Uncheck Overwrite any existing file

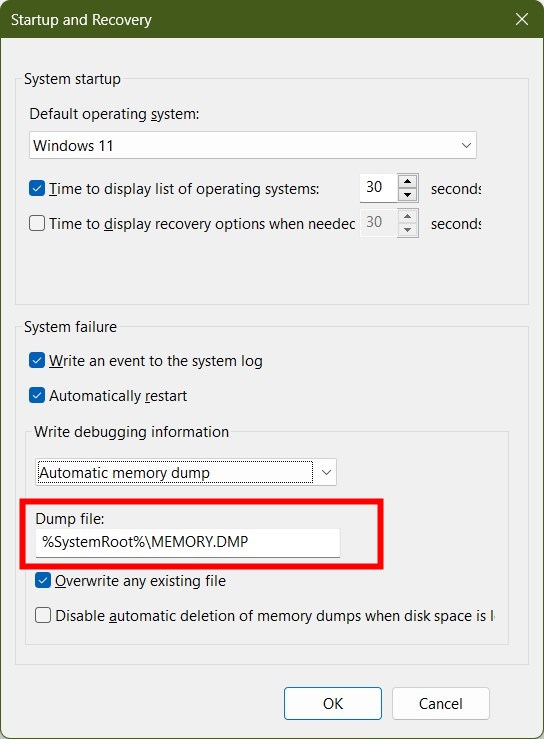[x=43, y=580]
